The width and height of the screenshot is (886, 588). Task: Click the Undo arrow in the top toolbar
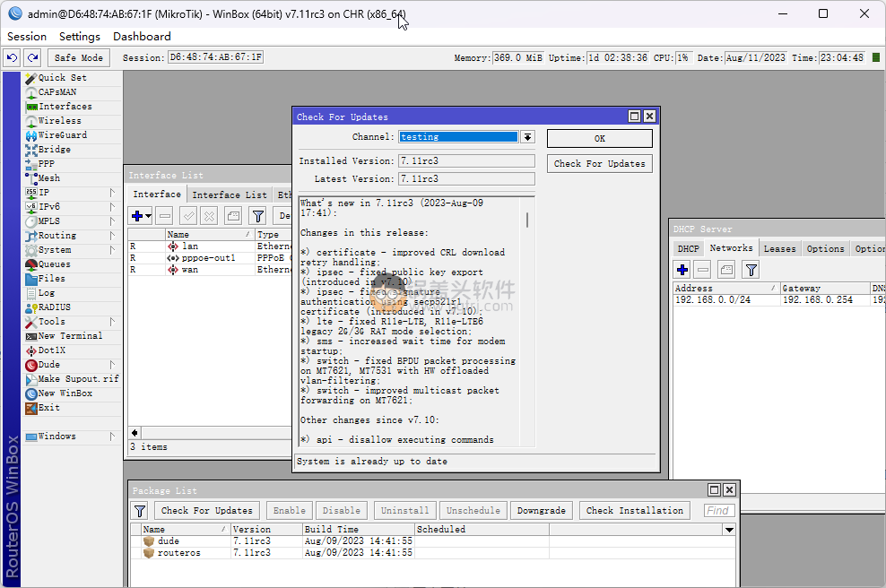tap(12, 57)
